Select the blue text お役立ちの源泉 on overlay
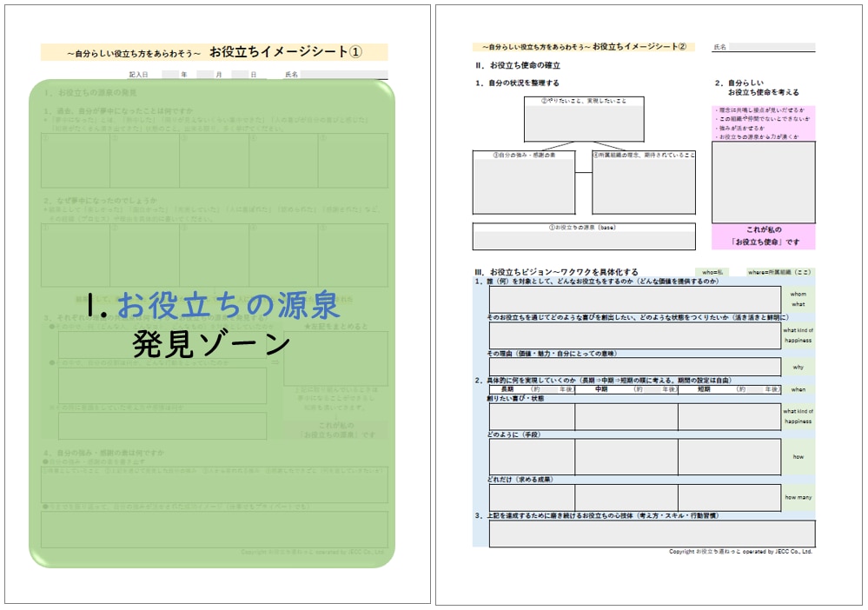The width and height of the screenshot is (868, 610). coord(228,305)
